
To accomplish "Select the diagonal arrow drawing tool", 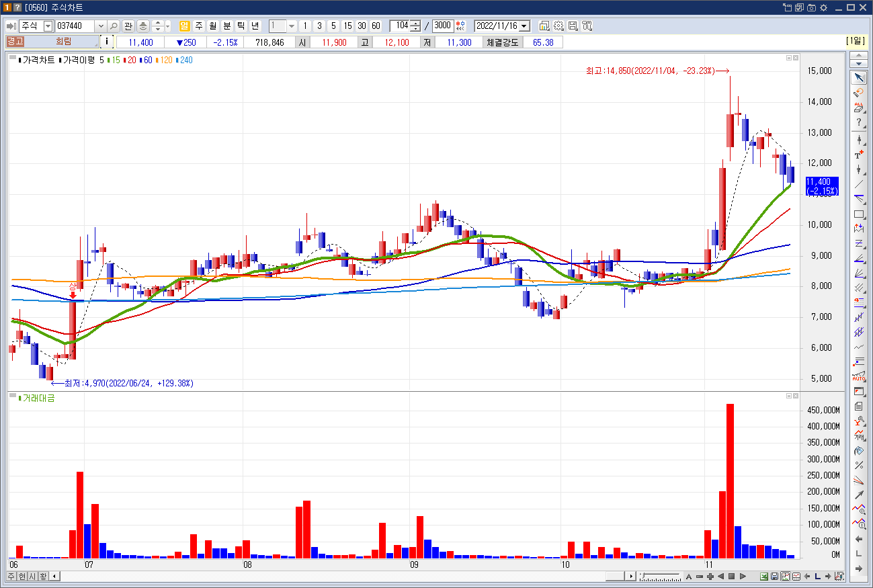I will [x=859, y=495].
